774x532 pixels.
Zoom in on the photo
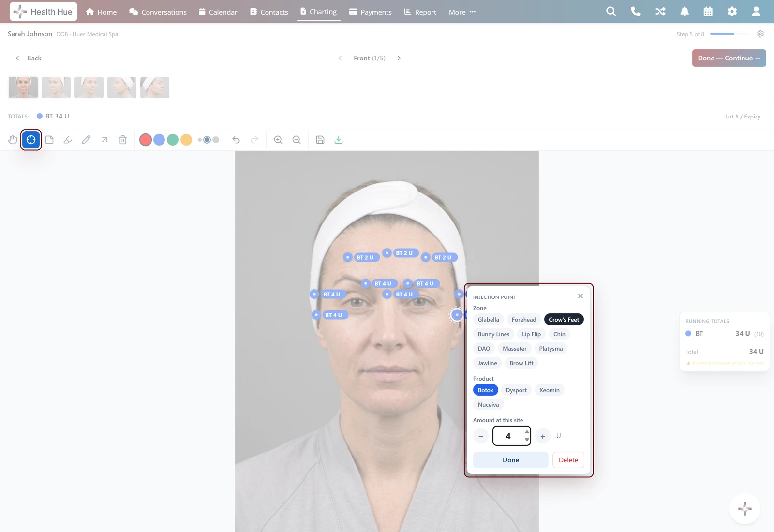(278, 140)
